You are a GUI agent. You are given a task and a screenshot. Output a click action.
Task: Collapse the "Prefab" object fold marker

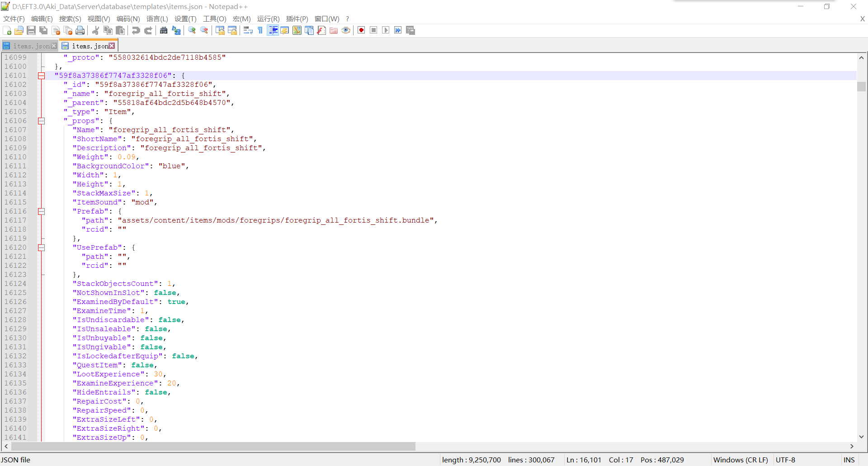click(x=42, y=211)
